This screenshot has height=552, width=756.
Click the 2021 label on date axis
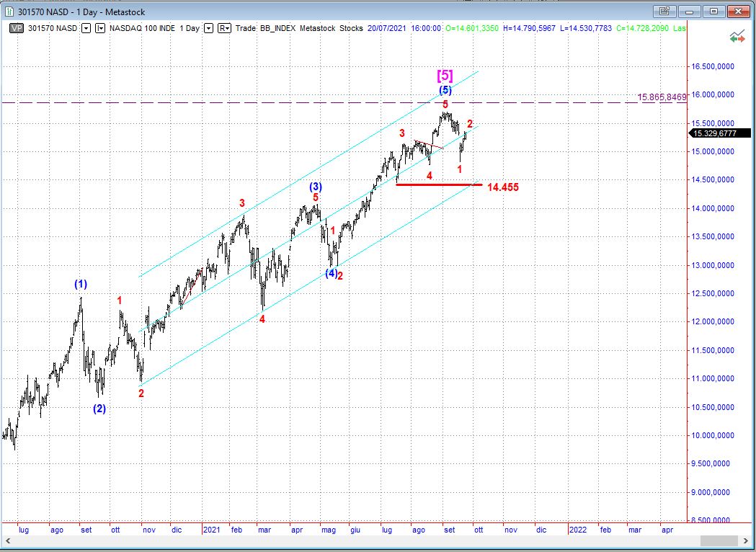211,530
